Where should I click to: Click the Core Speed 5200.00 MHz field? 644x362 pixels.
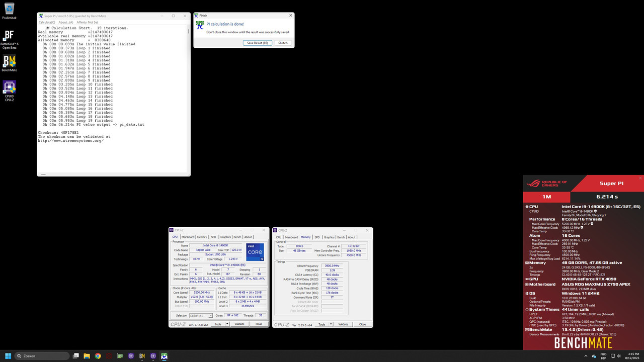[x=201, y=292]
